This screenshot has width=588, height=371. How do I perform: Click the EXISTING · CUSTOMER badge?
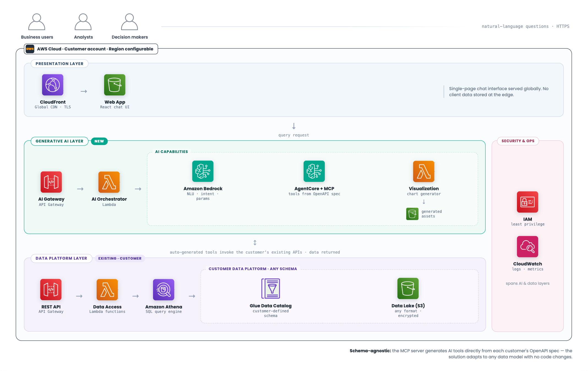point(120,258)
